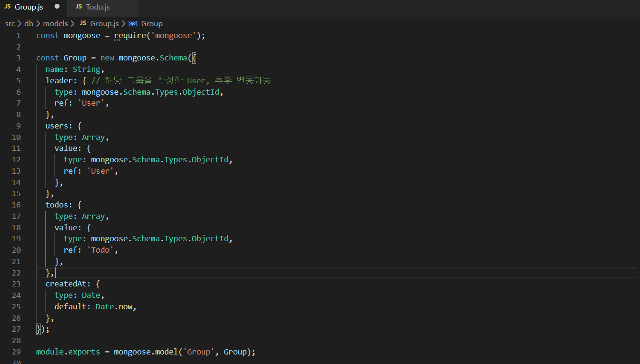Click the 'value' key on line 18
Viewport: 640px width, 364px height.
click(66, 227)
